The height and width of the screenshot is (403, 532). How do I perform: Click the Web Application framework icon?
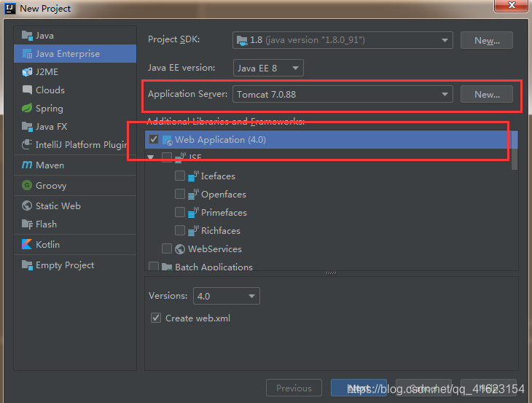168,140
